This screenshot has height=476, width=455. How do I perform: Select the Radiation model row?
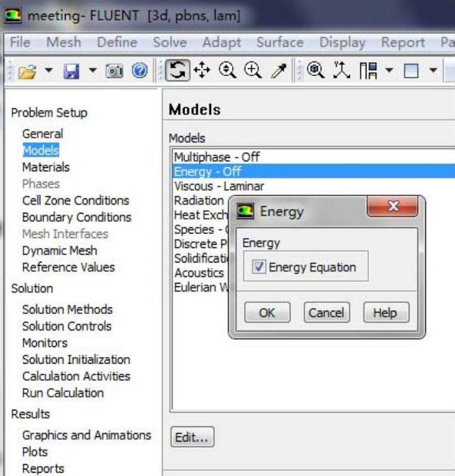pos(199,201)
